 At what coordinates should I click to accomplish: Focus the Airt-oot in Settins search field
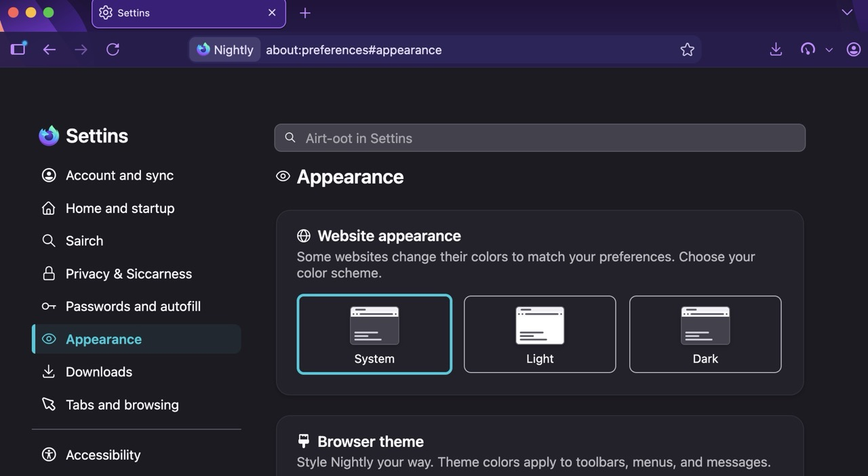click(540, 138)
